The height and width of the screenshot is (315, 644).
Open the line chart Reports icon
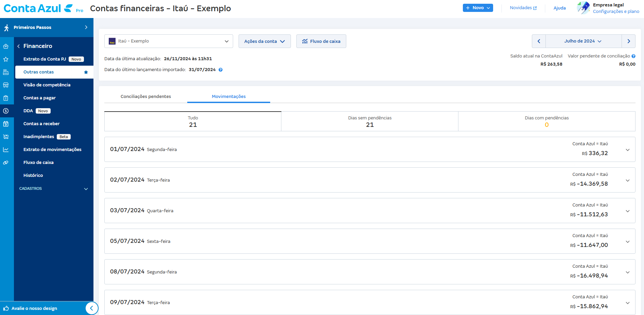coord(6,149)
